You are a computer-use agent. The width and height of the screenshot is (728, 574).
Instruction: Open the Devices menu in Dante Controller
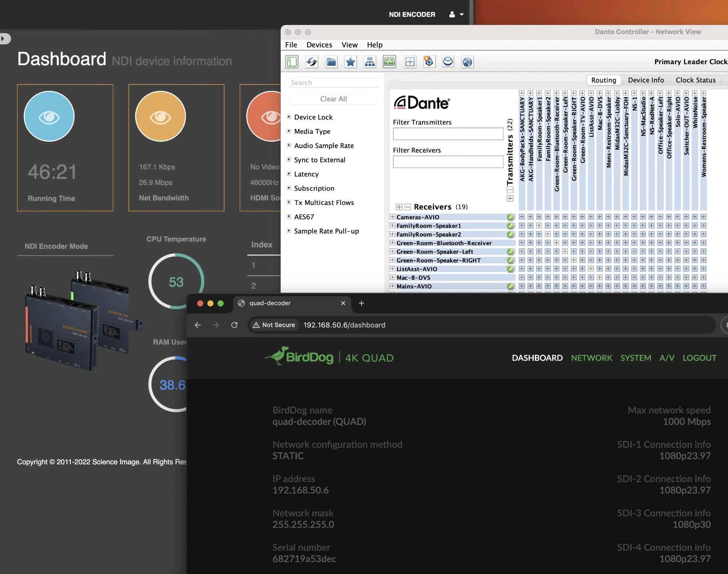[319, 45]
